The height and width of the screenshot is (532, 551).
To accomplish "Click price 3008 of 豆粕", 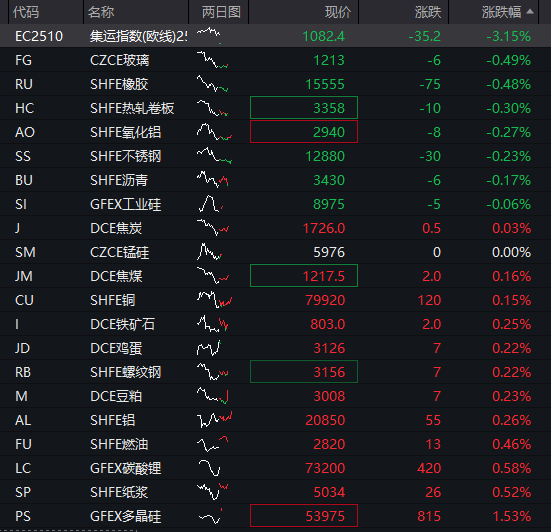I will point(329,396).
